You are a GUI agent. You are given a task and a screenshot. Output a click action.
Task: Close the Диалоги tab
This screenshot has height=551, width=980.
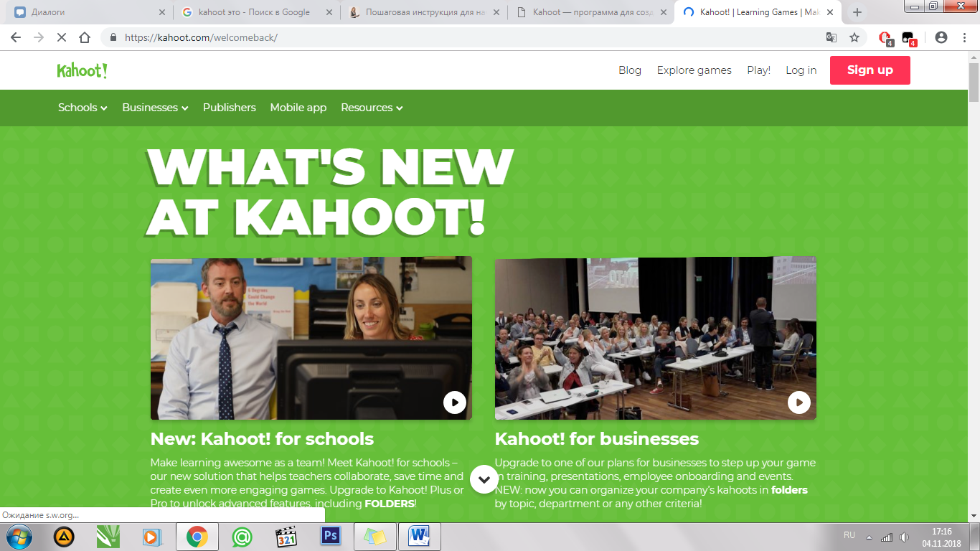coord(162,12)
